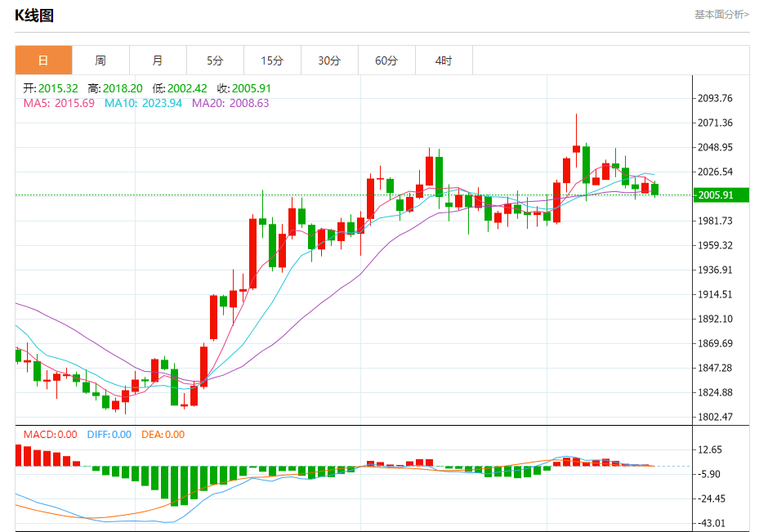Click the MA20: 2008.63 indicator value
Viewport: 759px width, 532px height.
pyautogui.click(x=230, y=103)
